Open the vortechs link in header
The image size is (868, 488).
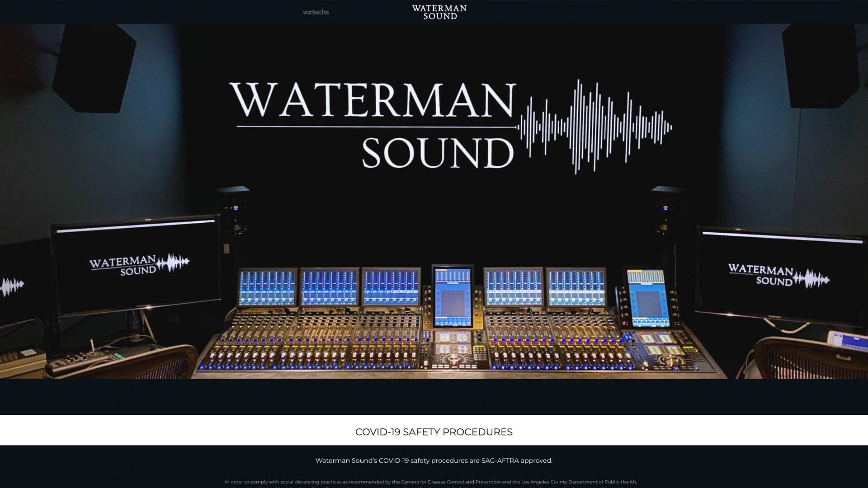316,12
